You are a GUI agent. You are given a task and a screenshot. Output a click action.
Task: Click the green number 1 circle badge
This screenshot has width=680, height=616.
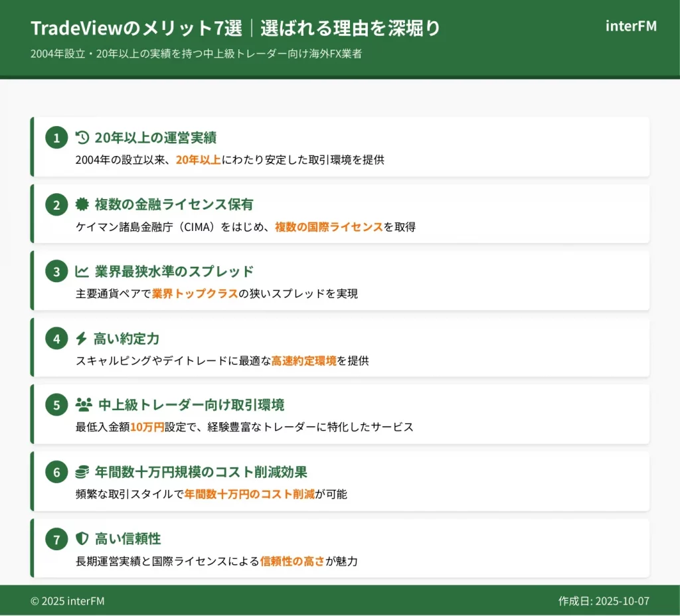point(56,138)
